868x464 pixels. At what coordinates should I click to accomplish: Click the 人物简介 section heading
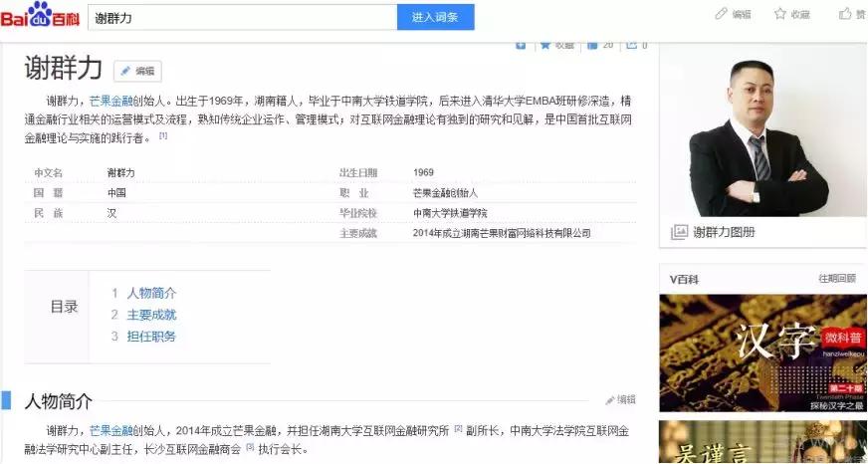58,401
